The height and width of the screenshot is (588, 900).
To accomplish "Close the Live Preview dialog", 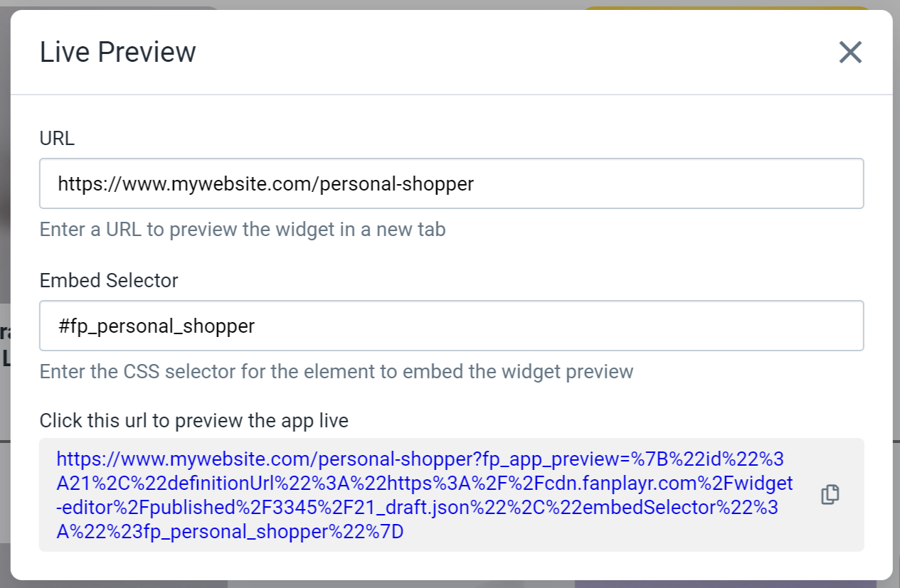I will 850,52.
